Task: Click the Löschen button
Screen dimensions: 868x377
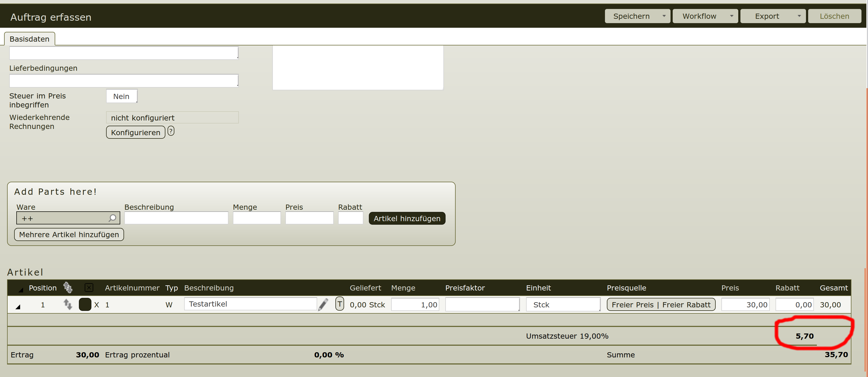Action: pyautogui.click(x=834, y=16)
